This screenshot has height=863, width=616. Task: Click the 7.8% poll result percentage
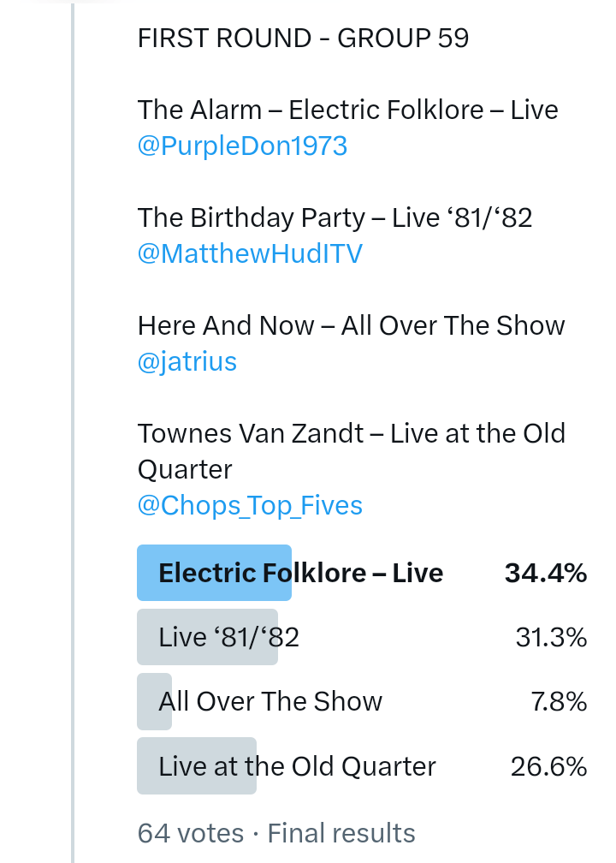pyautogui.click(x=559, y=701)
